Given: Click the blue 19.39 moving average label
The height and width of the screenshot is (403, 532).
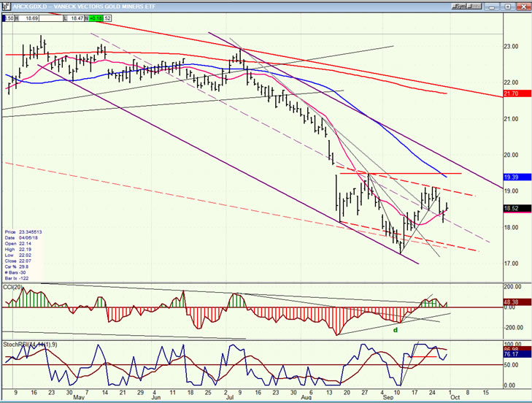Looking at the screenshot, I should tap(517, 177).
